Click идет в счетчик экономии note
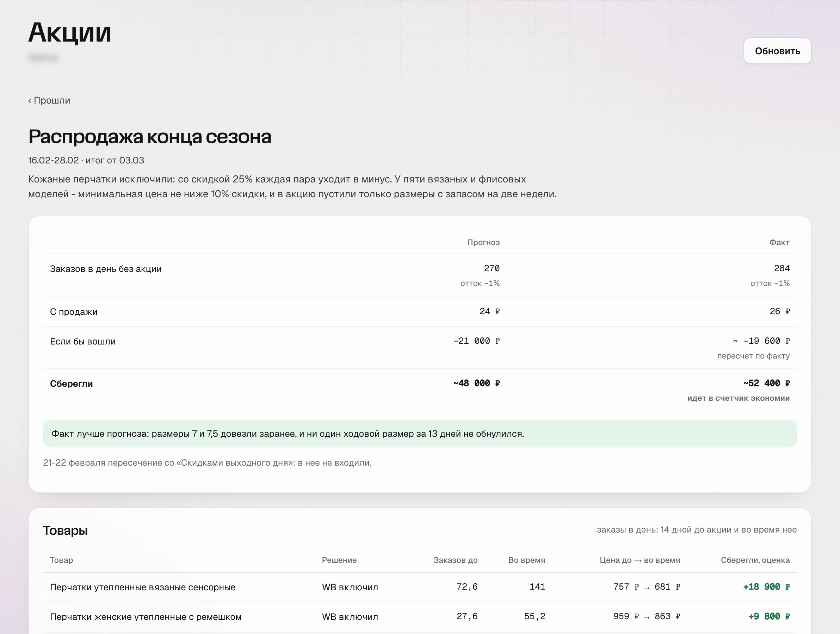 click(x=738, y=398)
